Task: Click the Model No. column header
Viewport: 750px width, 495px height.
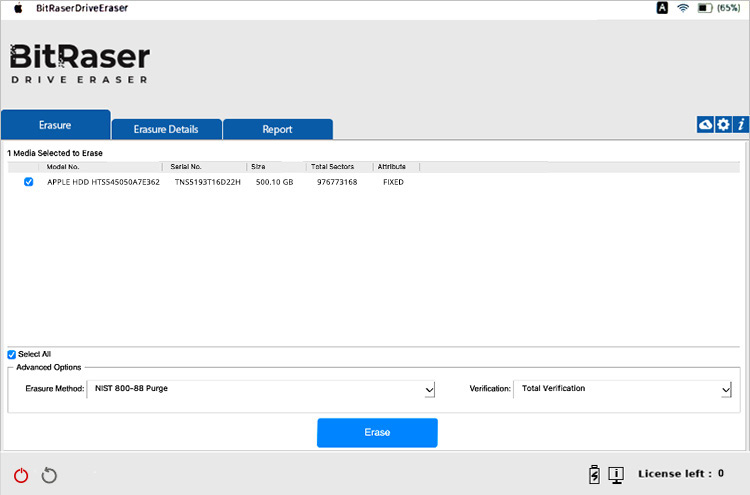Action: tap(63, 166)
